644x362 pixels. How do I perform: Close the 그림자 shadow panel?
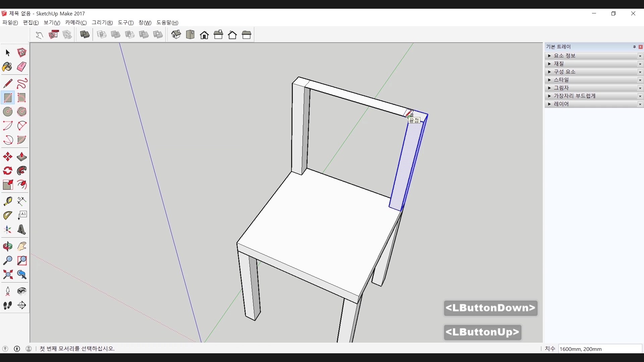pos(640,88)
